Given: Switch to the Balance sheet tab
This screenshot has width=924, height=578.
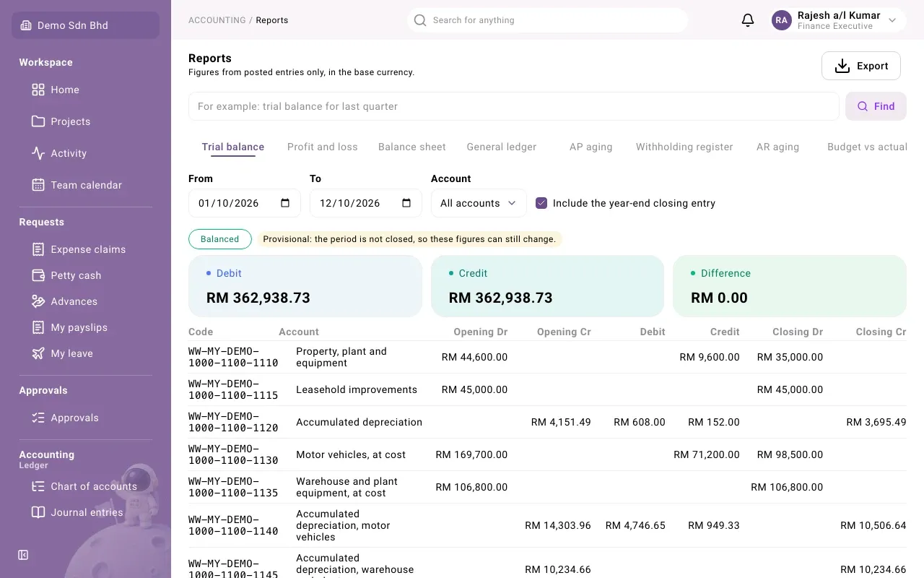Looking at the screenshot, I should (x=412, y=147).
